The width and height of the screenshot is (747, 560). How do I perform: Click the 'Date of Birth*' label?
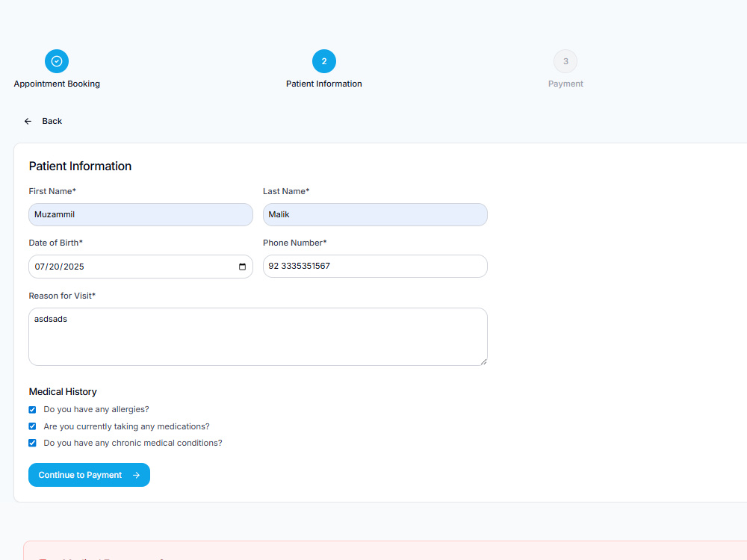[x=56, y=243]
